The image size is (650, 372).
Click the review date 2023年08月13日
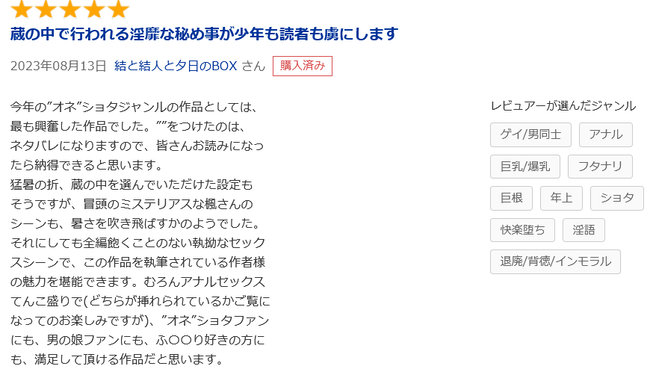(x=58, y=66)
